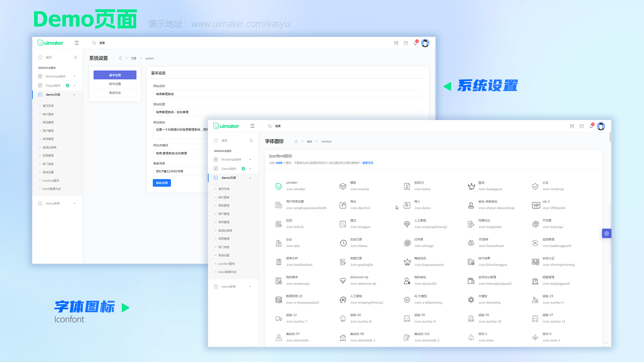Select the 邮件设置 tab
Viewport: 644px width, 362px height.
115,84
